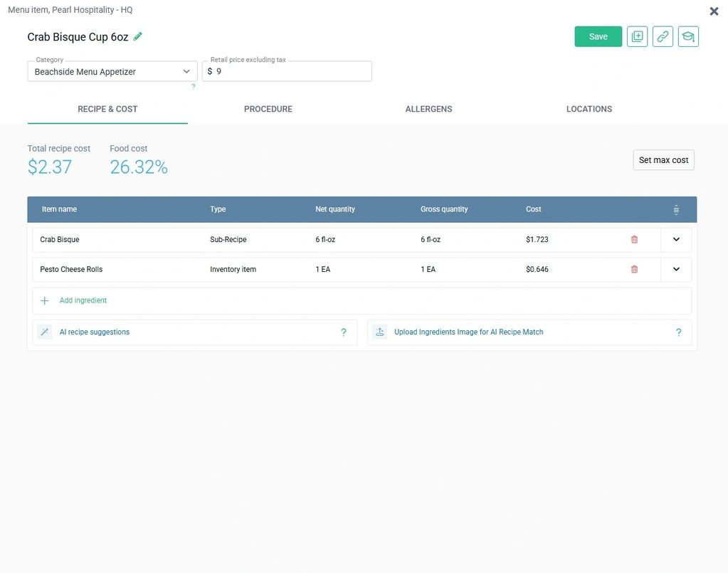
Task: Save the menu item
Action: coord(598,36)
